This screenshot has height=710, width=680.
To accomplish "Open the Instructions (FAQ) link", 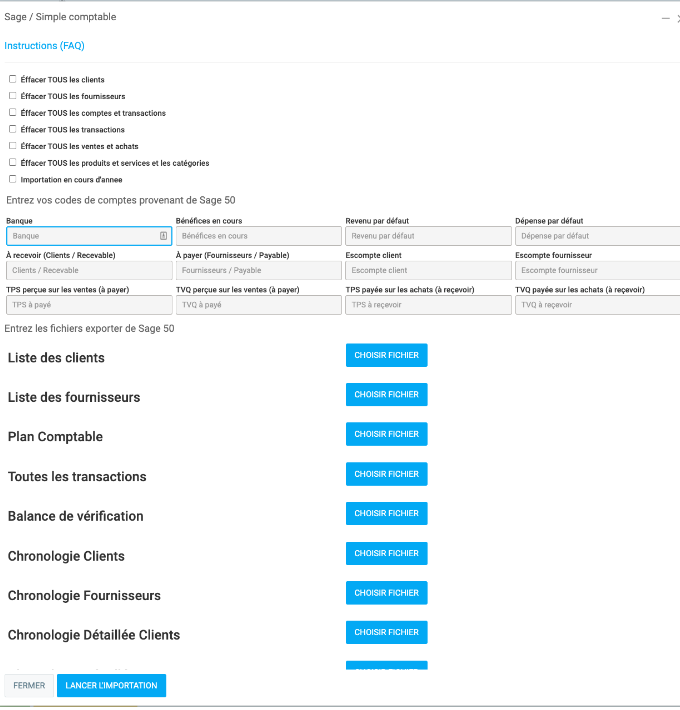I will point(44,46).
